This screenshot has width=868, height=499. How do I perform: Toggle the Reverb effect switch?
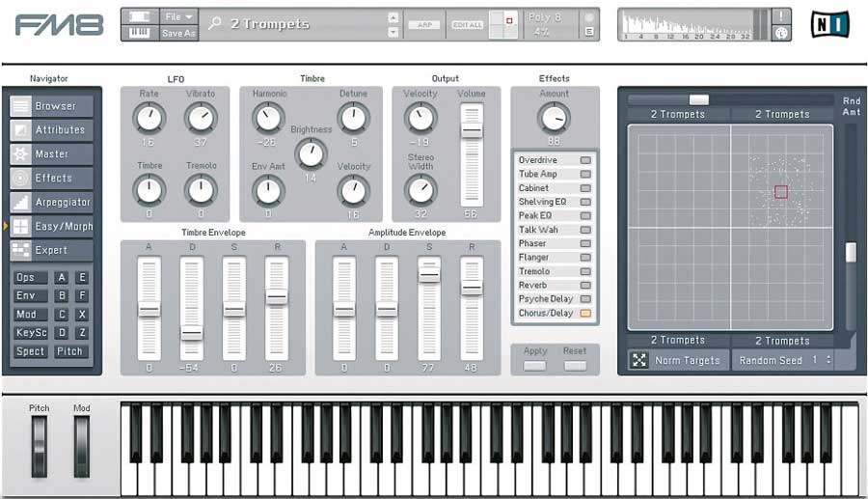(585, 286)
